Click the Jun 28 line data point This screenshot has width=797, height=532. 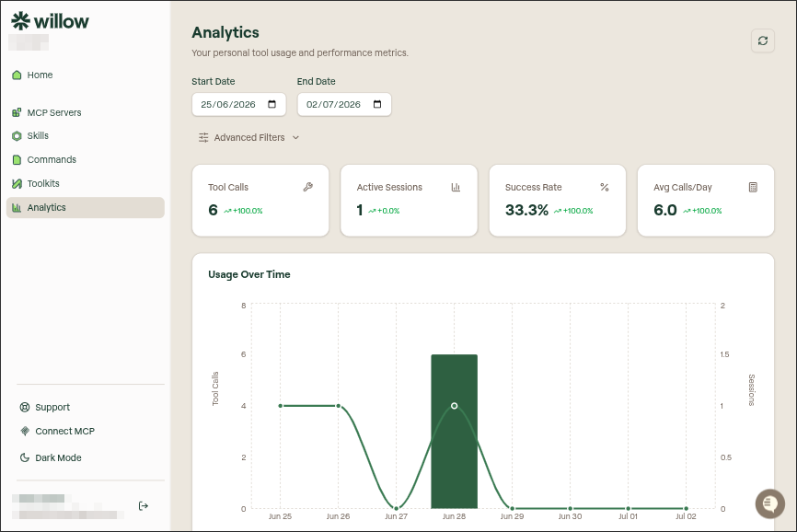click(454, 406)
